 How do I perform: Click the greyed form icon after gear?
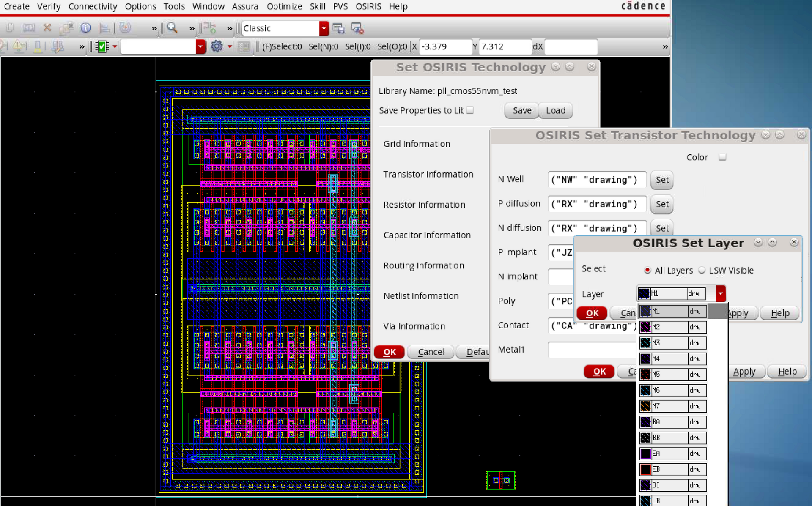[x=244, y=46]
